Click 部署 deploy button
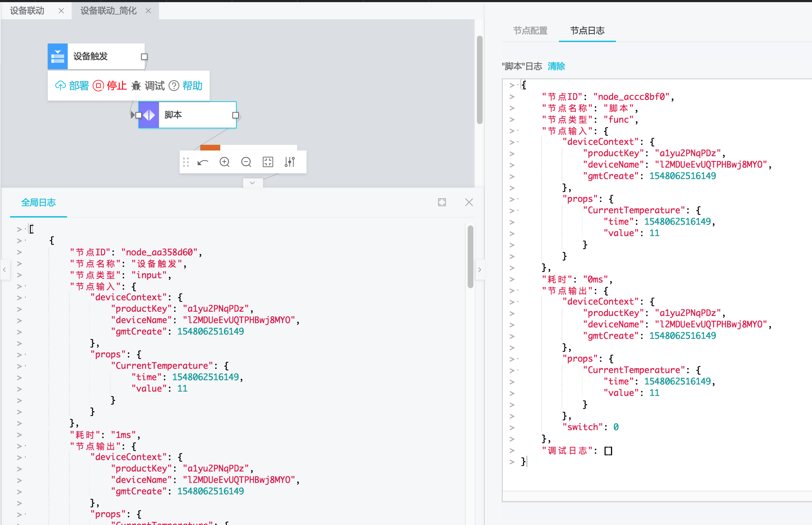Screen dimensions: 812x525 [72, 86]
